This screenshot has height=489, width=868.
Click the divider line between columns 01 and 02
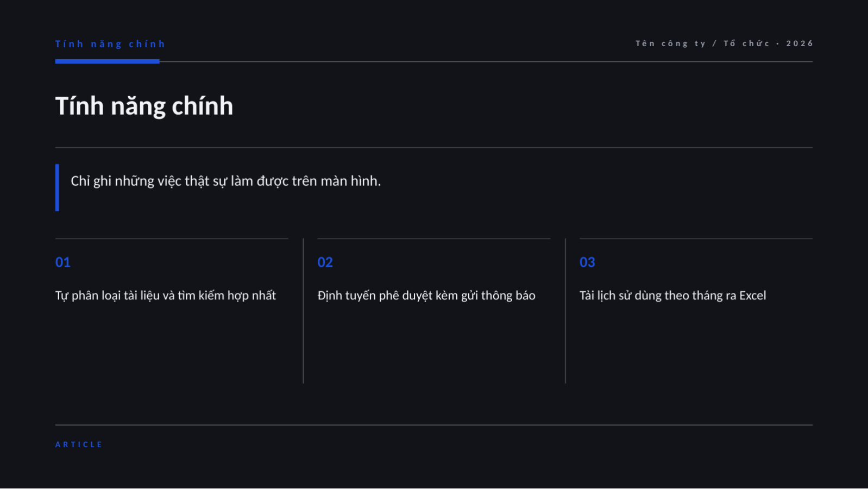tap(303, 311)
